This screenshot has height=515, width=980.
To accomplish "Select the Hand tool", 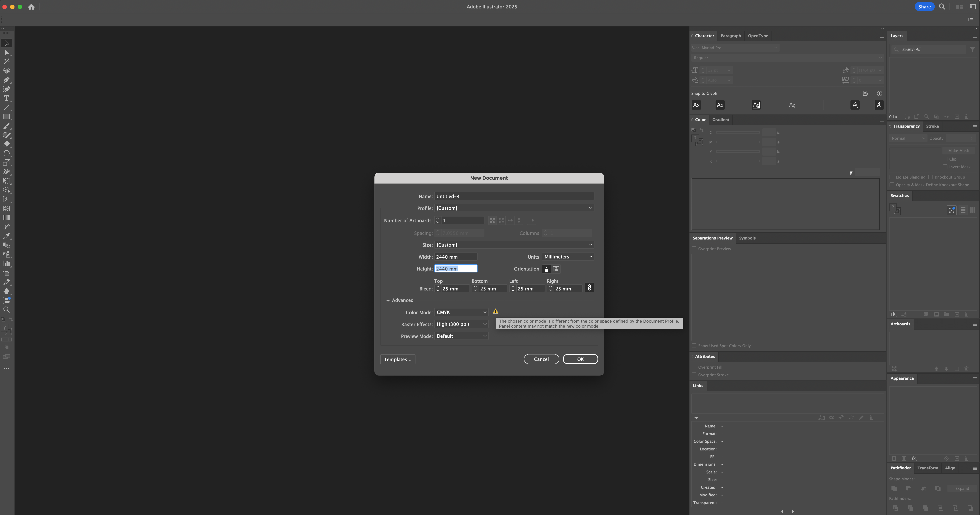I will pos(6,291).
